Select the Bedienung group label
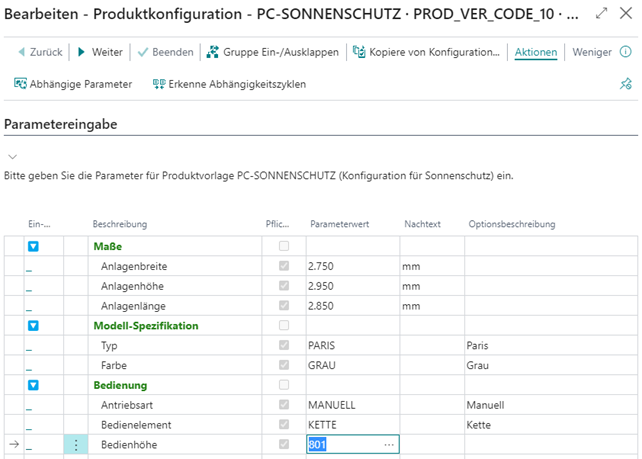The image size is (642, 459). [120, 385]
